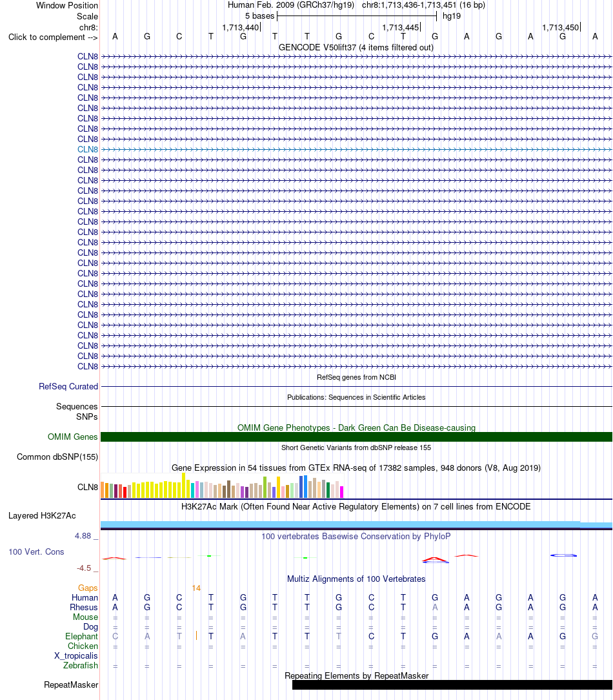
Task: Click the GTEx CLN8 expression bar chart
Action: click(222, 486)
